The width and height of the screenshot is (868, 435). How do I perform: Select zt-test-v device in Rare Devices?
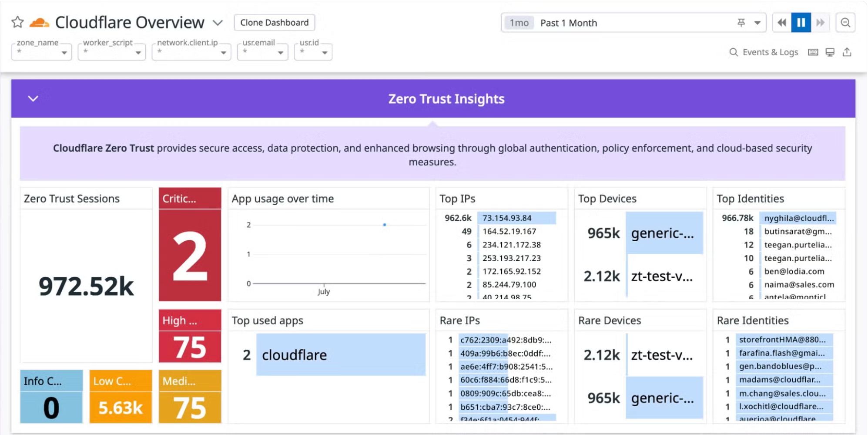click(664, 354)
